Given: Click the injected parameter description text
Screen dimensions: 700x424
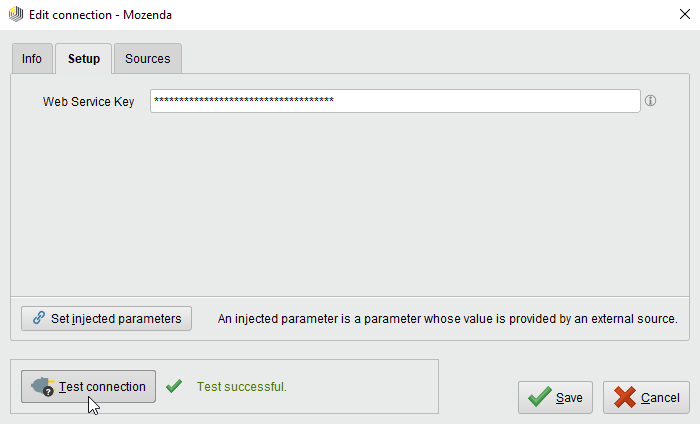Looking at the screenshot, I should (448, 319).
